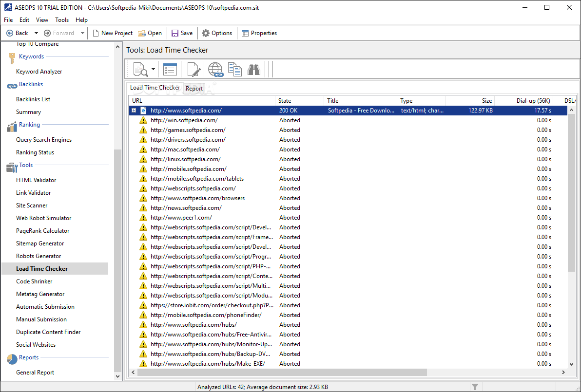Click the analyze document magnifier icon
Screen dimensions: 581x392
[x=140, y=69]
